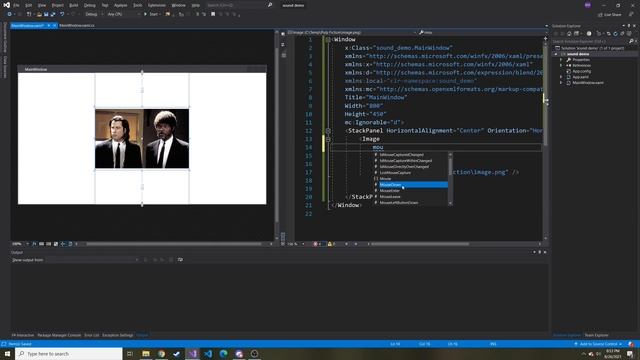The height and width of the screenshot is (360, 640).
Task: Switch to the F# Interactive tab
Action: pyautogui.click(x=23, y=335)
